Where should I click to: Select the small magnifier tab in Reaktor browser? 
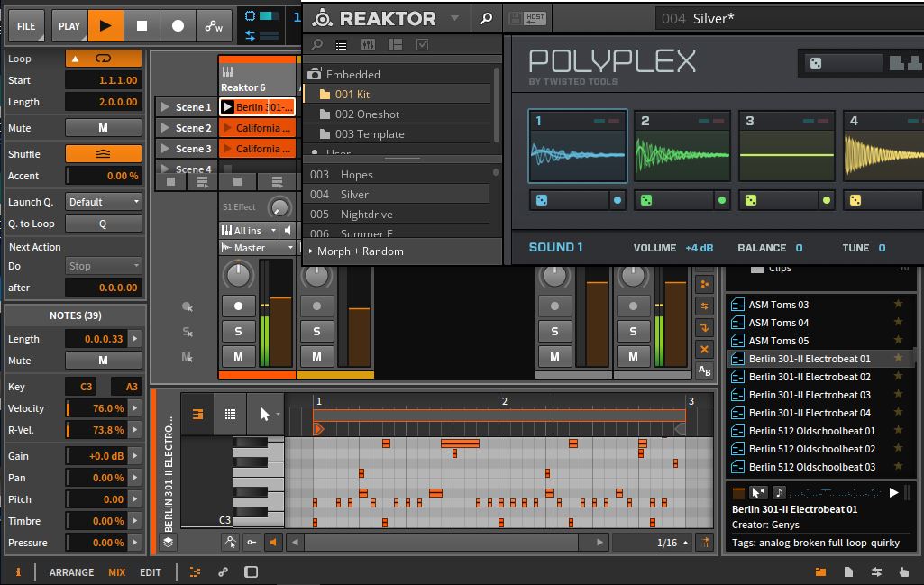tap(317, 45)
